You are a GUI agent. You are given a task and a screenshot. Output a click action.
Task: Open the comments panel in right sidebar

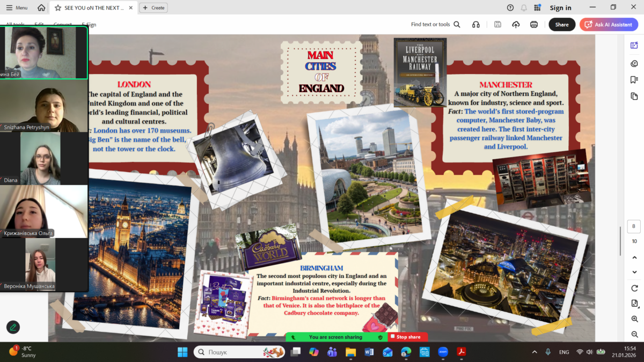pyautogui.click(x=634, y=63)
